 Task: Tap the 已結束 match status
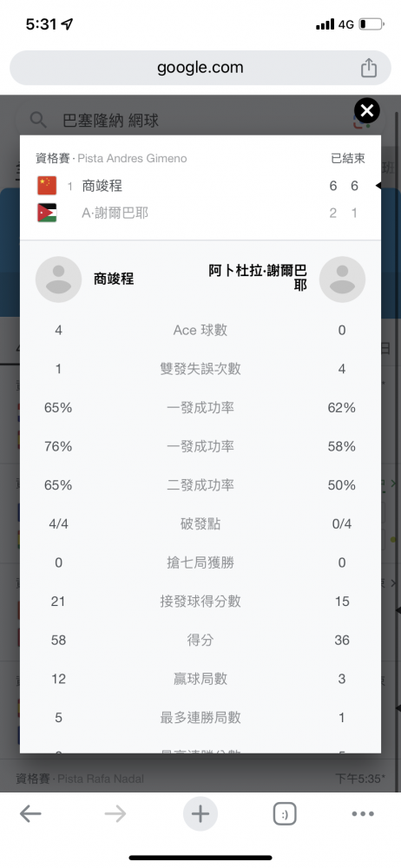tap(348, 158)
